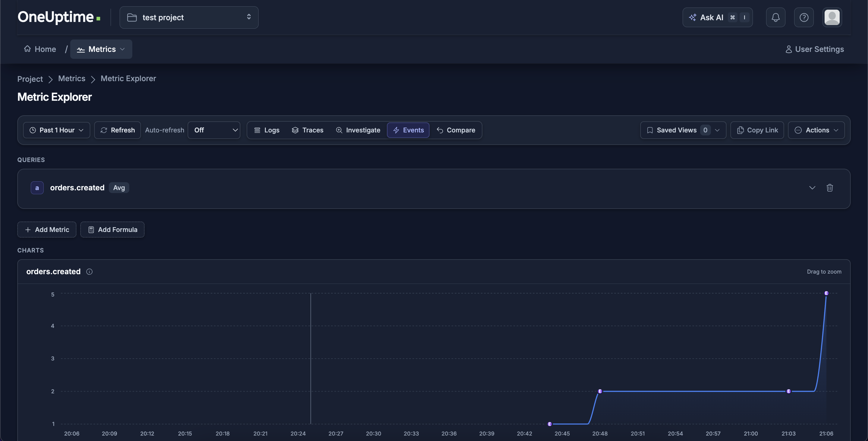
Task: Open the Past 1 Hour time range dropdown
Action: [57, 130]
